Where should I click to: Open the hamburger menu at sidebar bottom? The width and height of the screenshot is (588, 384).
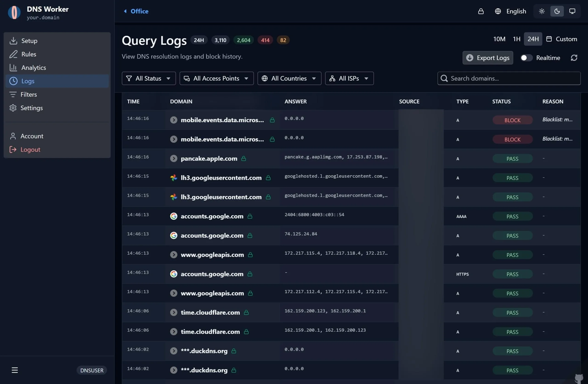coord(15,370)
